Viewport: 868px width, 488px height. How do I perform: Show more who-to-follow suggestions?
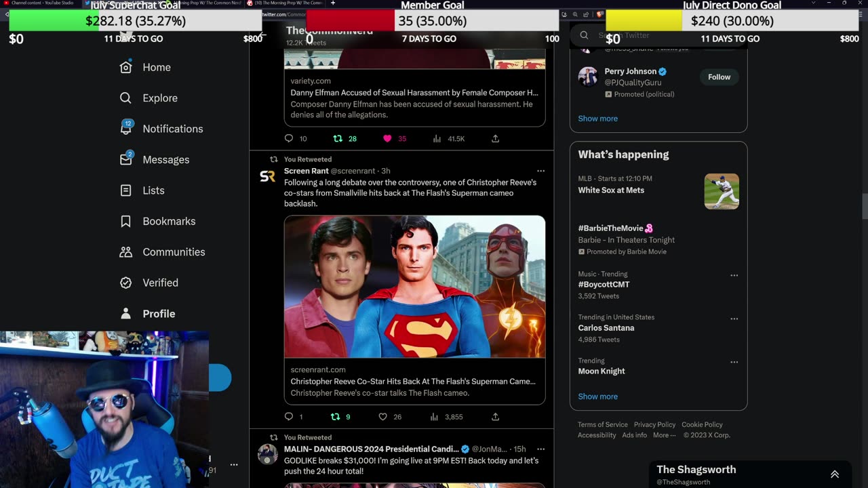597,119
